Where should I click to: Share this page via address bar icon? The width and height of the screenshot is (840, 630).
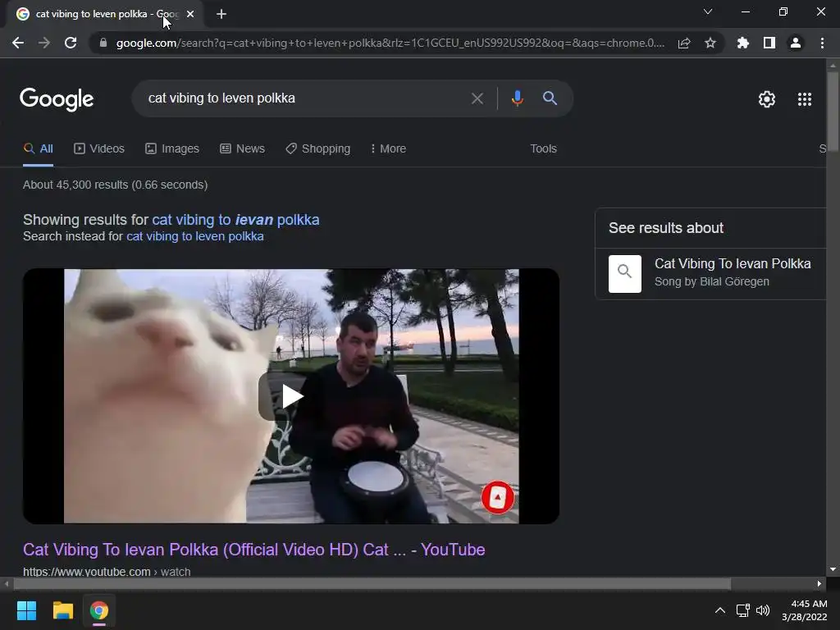tap(684, 43)
